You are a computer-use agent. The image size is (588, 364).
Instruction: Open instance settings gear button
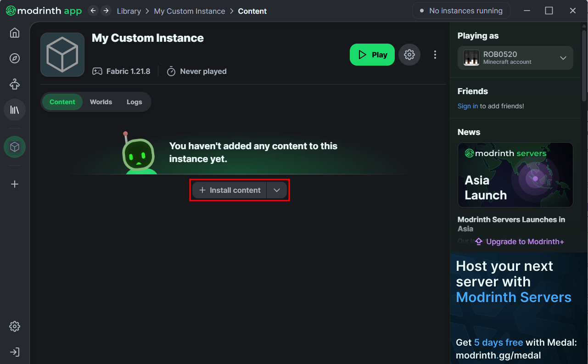tap(409, 55)
